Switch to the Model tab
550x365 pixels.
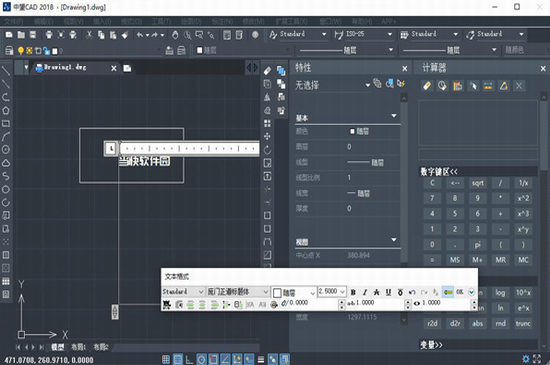pyautogui.click(x=58, y=347)
